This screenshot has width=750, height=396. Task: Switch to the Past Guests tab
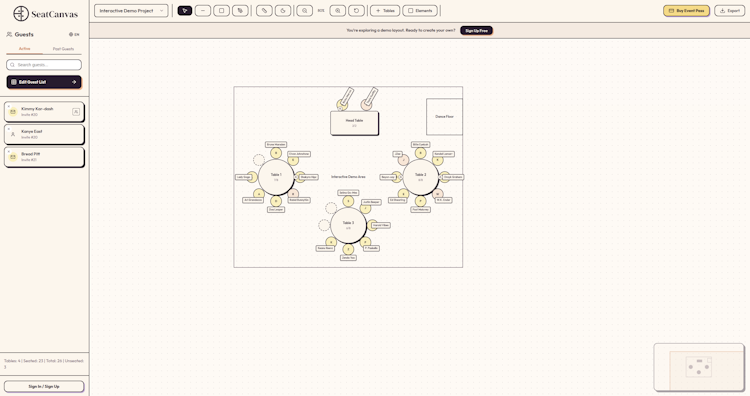coord(63,49)
